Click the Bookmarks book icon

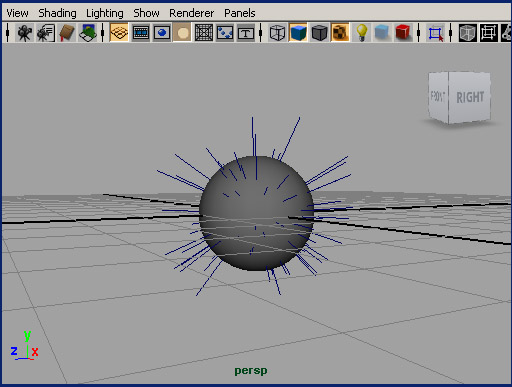(67, 33)
